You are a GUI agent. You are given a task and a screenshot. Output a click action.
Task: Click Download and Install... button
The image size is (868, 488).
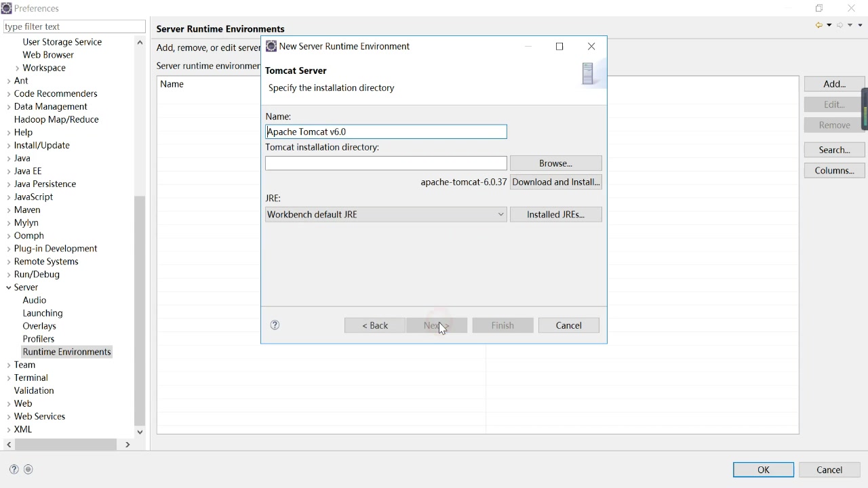tap(555, 182)
